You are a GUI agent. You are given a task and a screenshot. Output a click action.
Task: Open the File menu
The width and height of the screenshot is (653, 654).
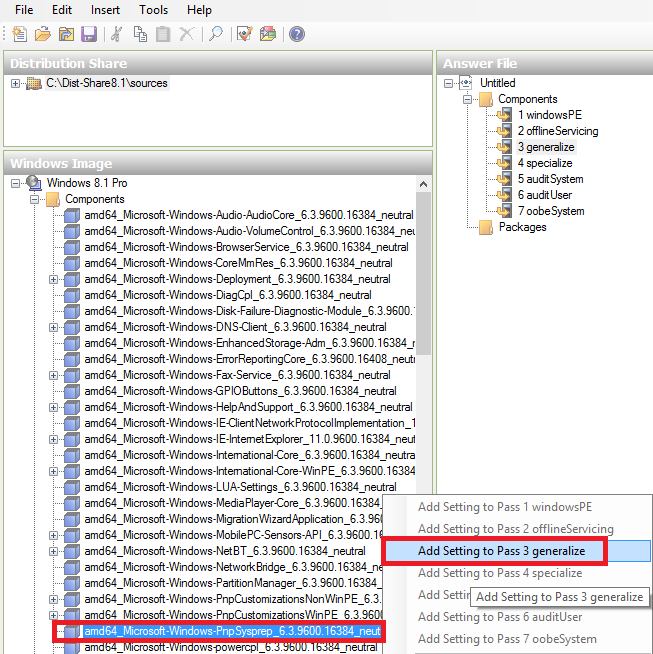click(x=24, y=10)
